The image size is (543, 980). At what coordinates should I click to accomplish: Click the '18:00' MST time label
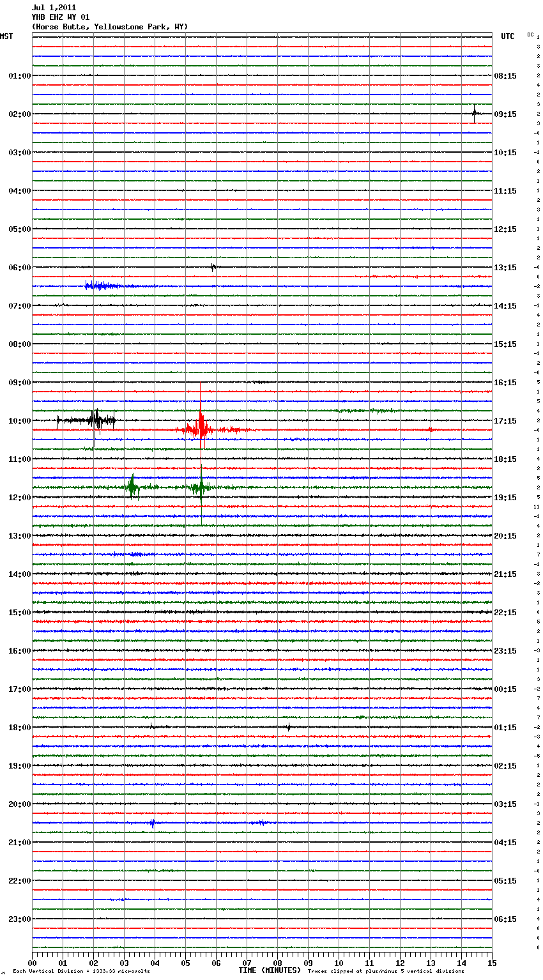tap(20, 728)
